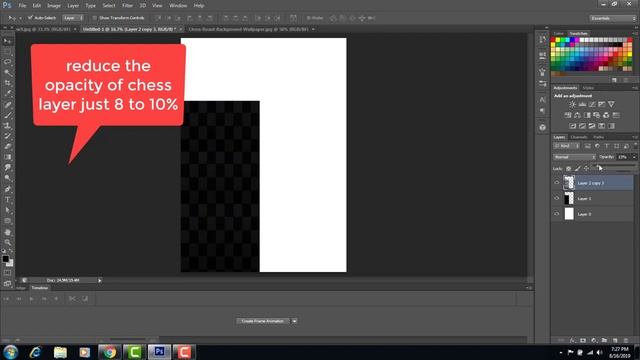640x360 pixels.
Task: Select the Move tool in the toolbox
Action: (x=7, y=41)
